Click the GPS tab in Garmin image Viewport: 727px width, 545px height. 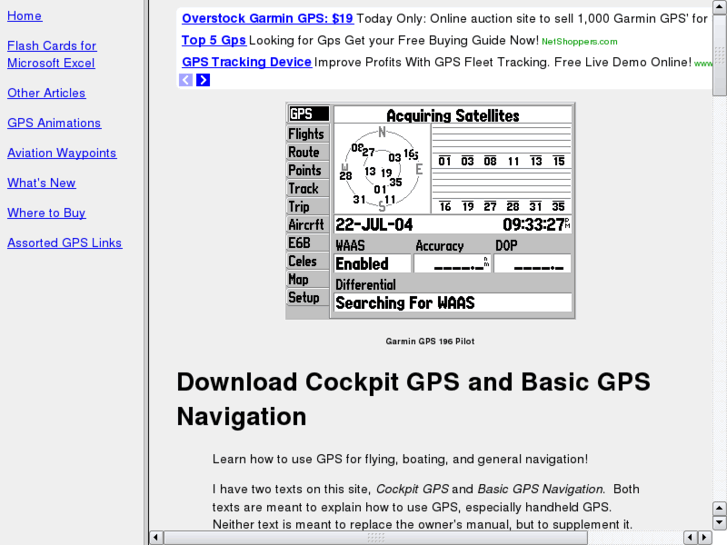point(308,114)
